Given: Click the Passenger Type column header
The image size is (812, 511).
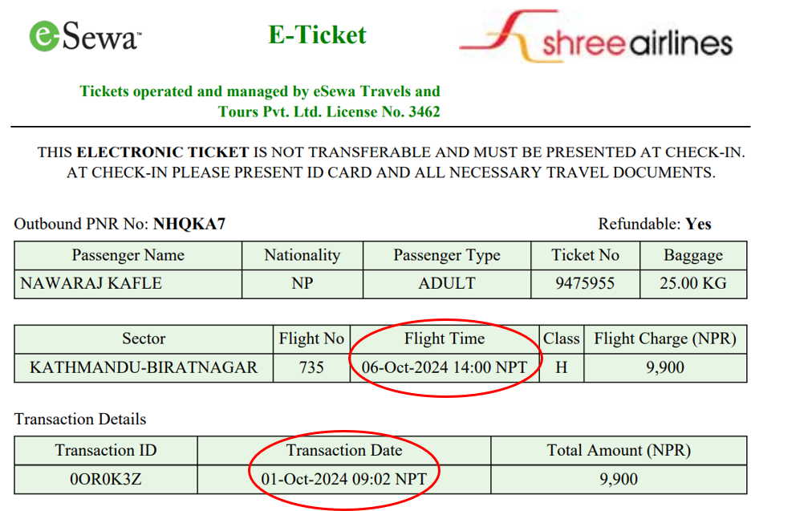Looking at the screenshot, I should [446, 255].
